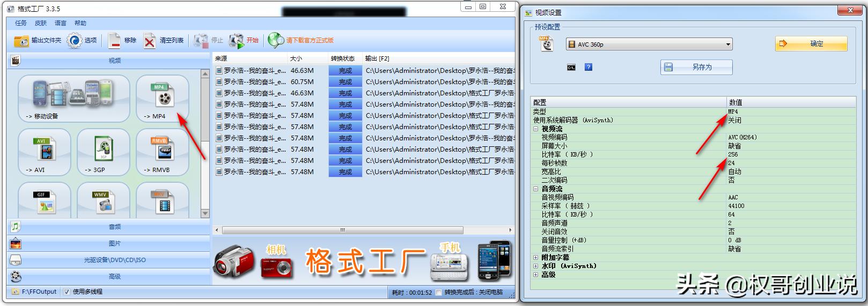
Task: Open the 任务 menu
Action: click(x=21, y=24)
